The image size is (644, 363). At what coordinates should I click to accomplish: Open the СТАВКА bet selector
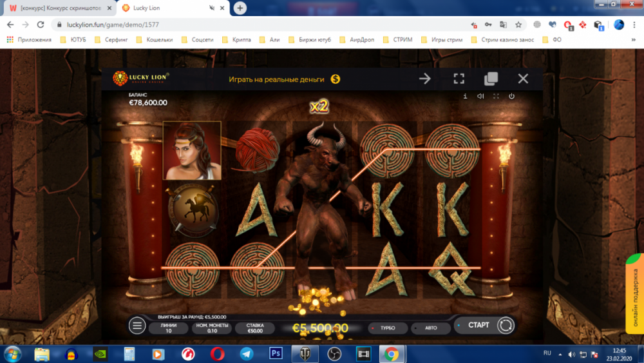tap(255, 328)
